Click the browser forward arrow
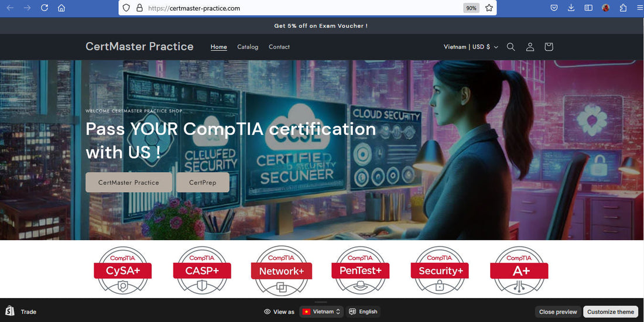The width and height of the screenshot is (644, 322). pyautogui.click(x=28, y=8)
